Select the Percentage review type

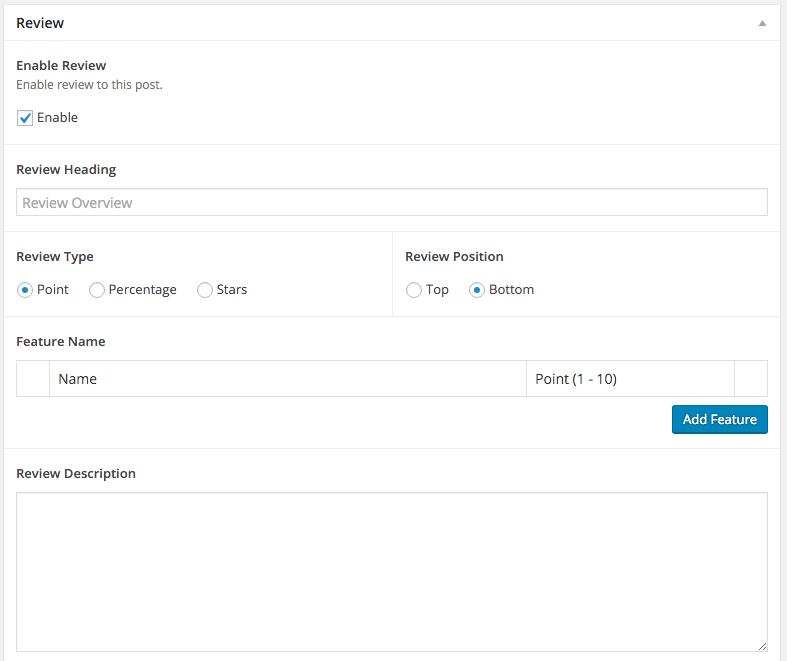(x=96, y=290)
